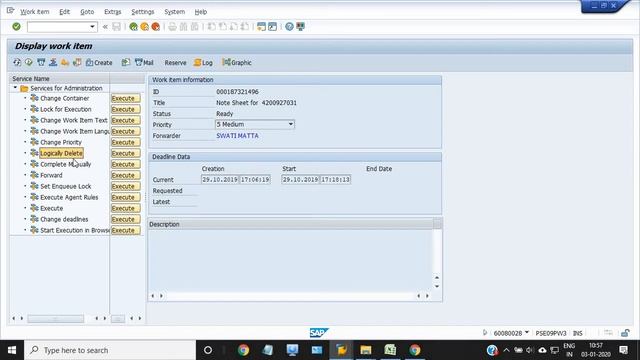Click the Type here to search box
This screenshot has height=360, width=640.
[110, 350]
